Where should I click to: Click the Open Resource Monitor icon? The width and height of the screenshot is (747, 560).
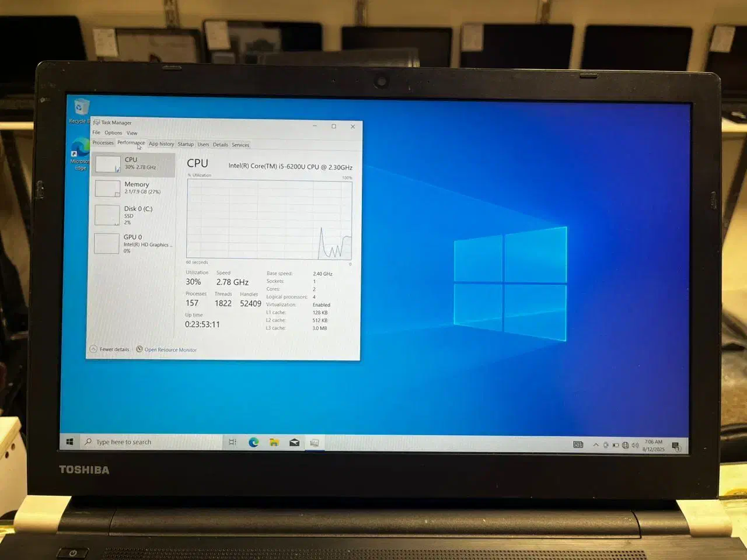click(x=139, y=349)
